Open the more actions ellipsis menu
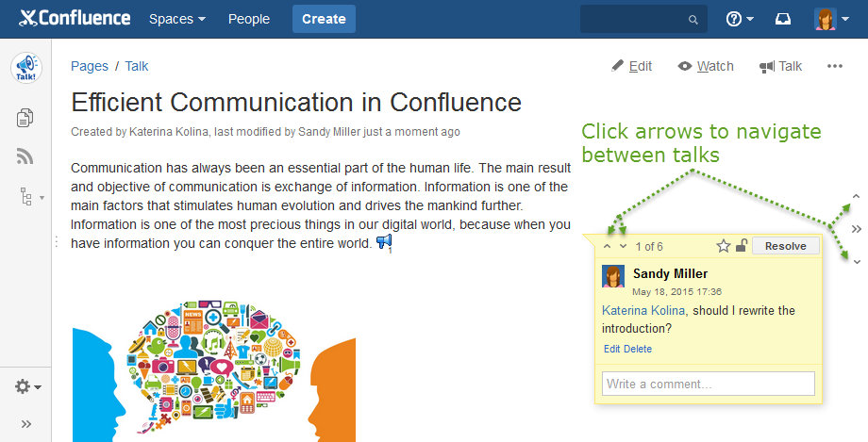Image resolution: width=868 pixels, height=442 pixels. [834, 66]
